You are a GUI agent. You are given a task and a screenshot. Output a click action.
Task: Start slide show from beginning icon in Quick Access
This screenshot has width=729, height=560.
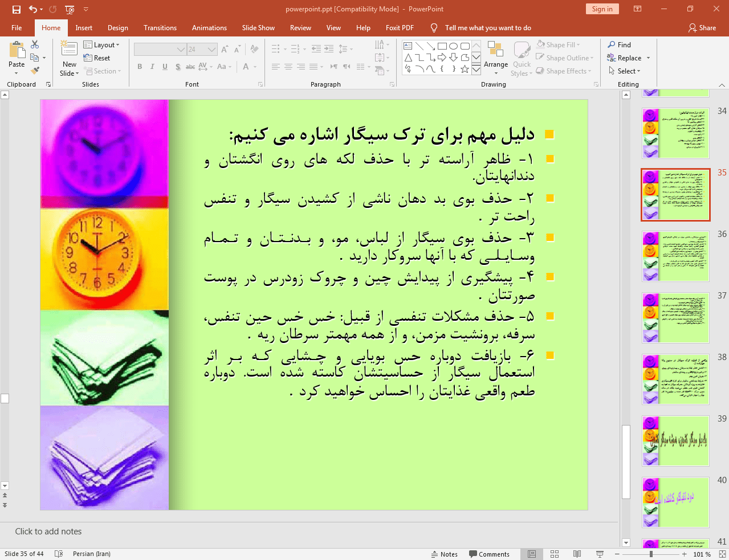[70, 9]
